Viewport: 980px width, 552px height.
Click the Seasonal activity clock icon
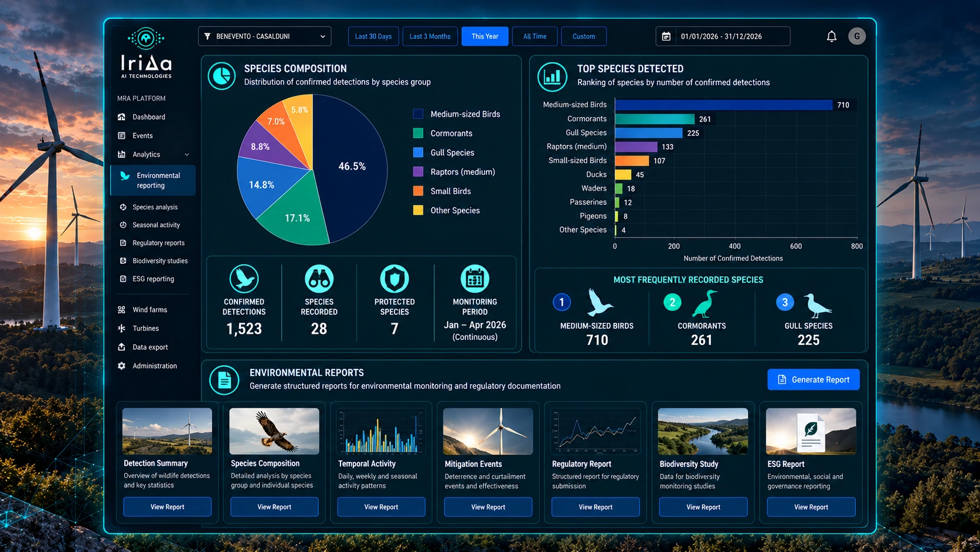tap(123, 225)
